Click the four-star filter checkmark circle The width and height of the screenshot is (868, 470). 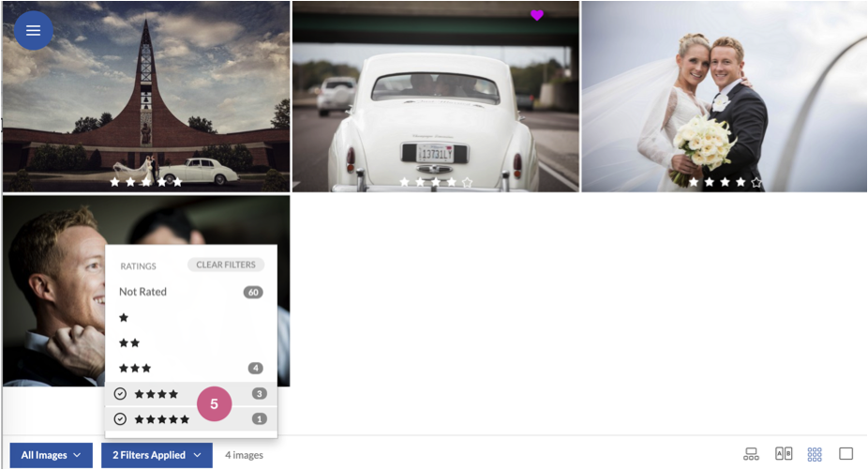(x=120, y=394)
